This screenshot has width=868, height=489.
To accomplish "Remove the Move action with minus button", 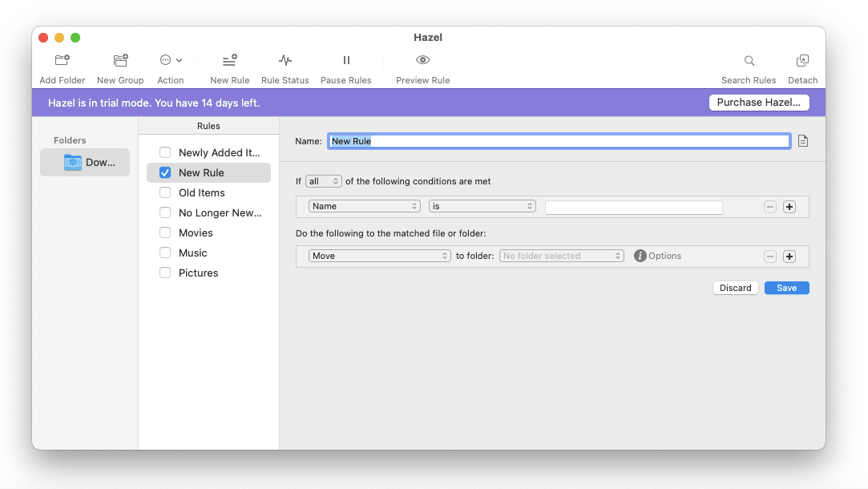I will 769,257.
